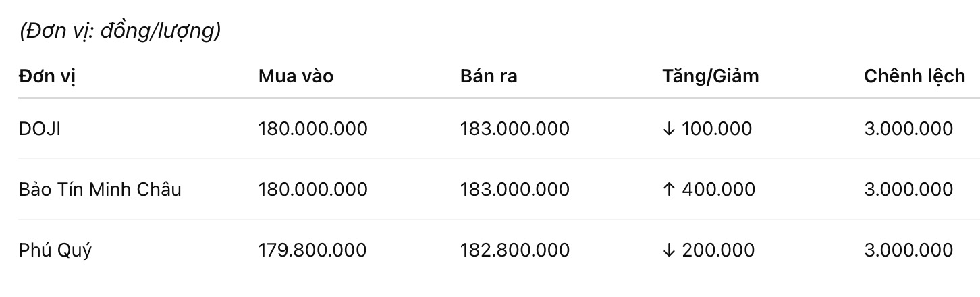Click Bảo Tín Minh Châu's Bán ra price
Image resolution: width=980 pixels, height=297 pixels.
point(514,190)
